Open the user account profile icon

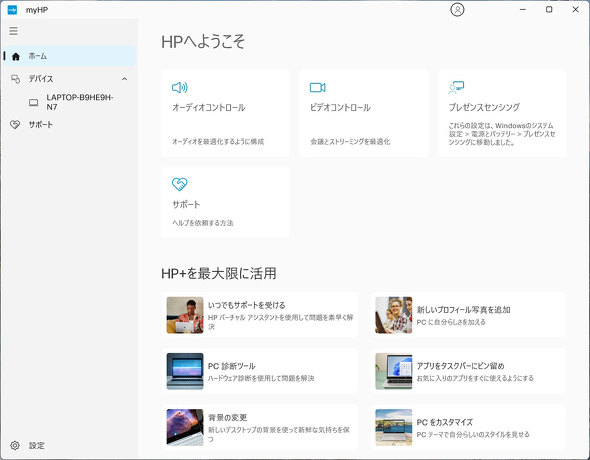point(457,9)
